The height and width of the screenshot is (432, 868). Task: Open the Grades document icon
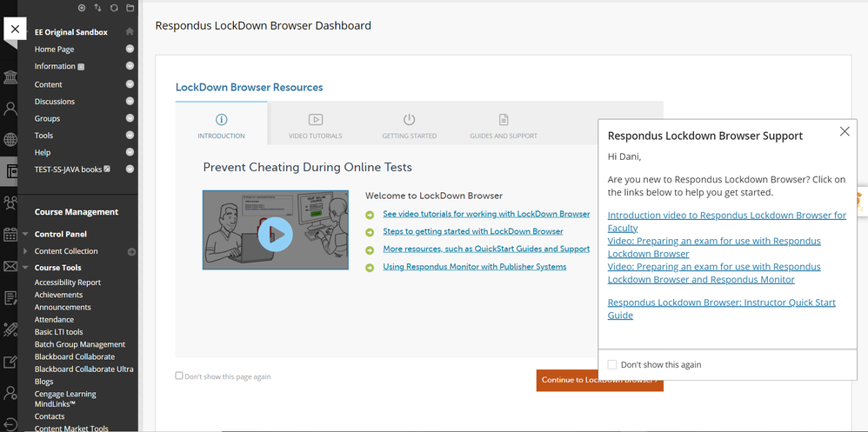[x=10, y=298]
